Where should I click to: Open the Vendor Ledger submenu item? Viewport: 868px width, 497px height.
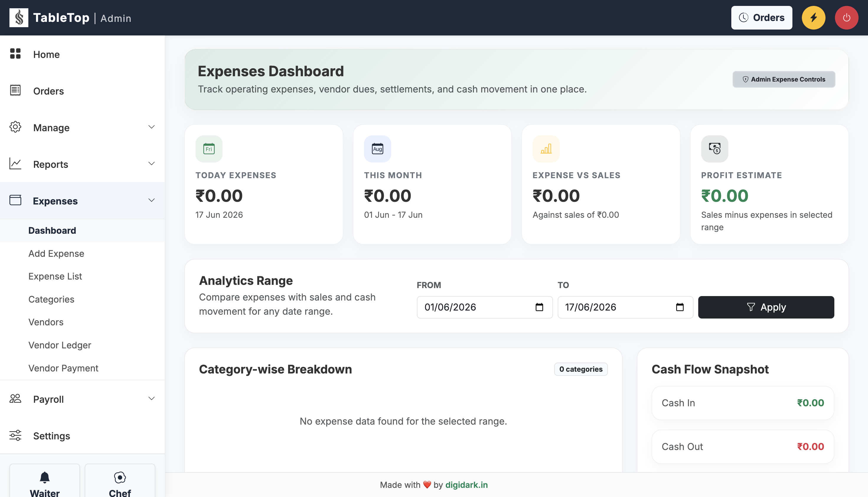[82, 345]
